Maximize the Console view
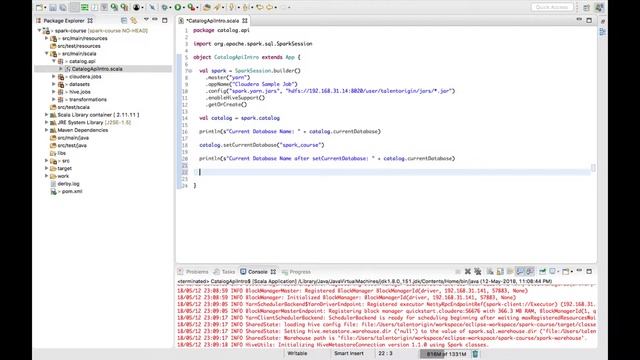Image resolution: width=640 pixels, height=360 pixels. (x=589, y=271)
